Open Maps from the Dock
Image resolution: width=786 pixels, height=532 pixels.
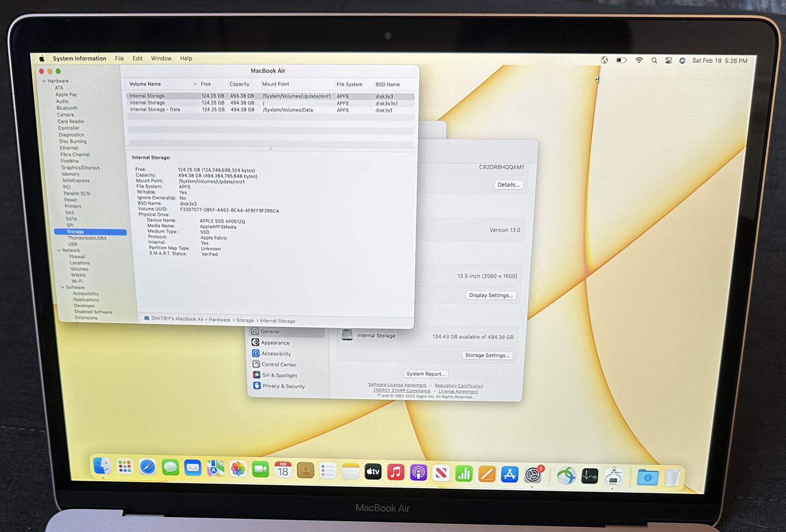[x=215, y=468]
